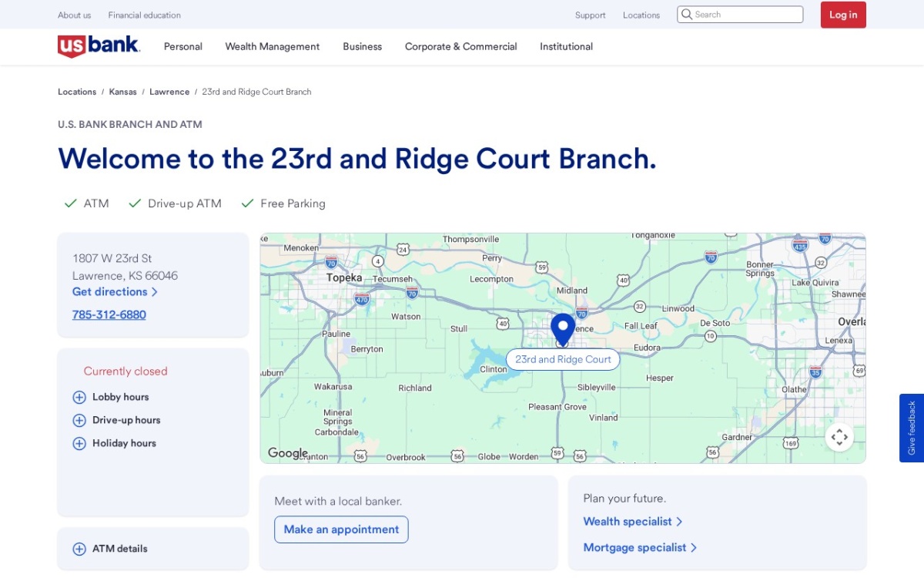Click Eudora on the map
924x578 pixels.
(647, 348)
